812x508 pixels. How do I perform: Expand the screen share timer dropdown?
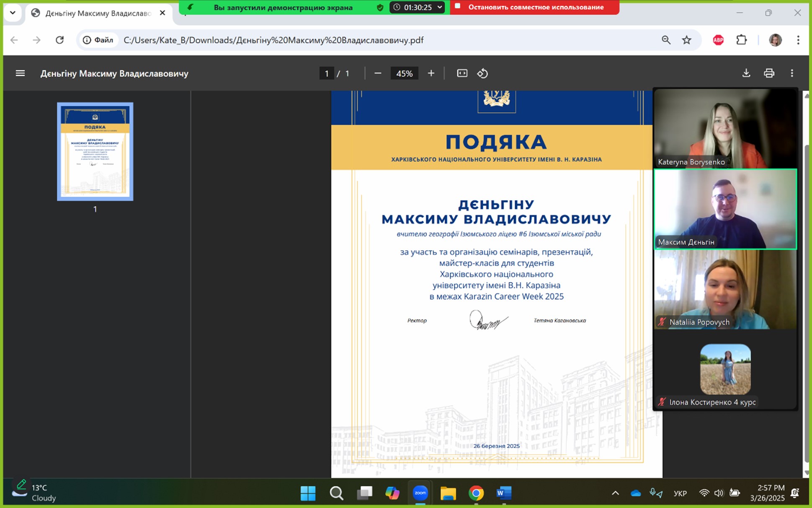440,7
